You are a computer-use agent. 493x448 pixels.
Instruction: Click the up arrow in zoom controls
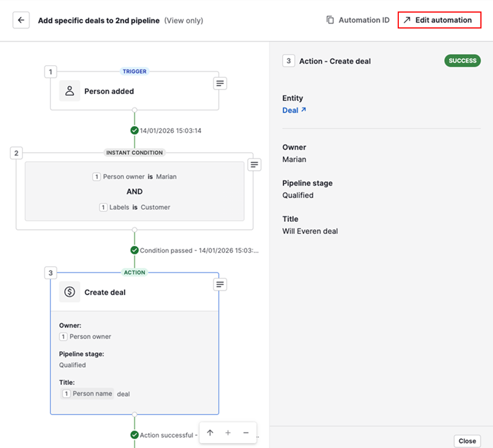(x=210, y=433)
